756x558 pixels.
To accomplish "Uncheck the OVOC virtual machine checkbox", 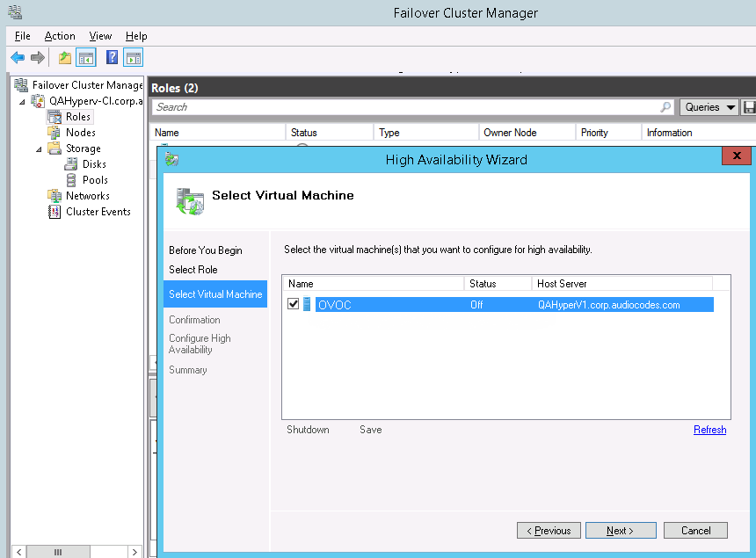I will point(294,304).
